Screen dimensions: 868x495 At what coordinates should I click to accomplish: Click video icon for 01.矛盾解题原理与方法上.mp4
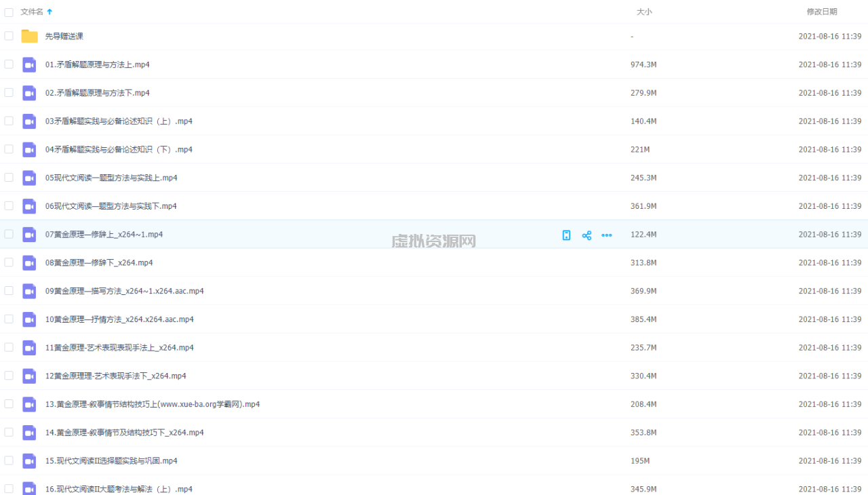pyautogui.click(x=29, y=64)
